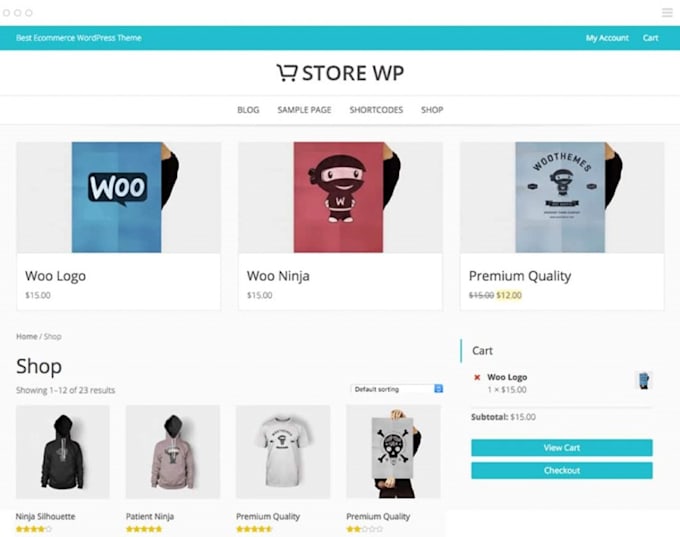
Task: Click the View Cart button
Action: [x=562, y=448]
